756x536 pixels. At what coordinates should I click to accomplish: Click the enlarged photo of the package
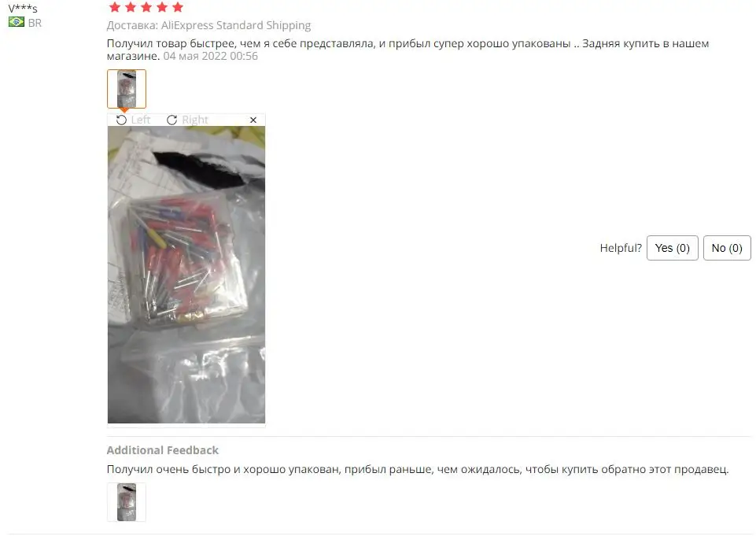[x=186, y=275]
